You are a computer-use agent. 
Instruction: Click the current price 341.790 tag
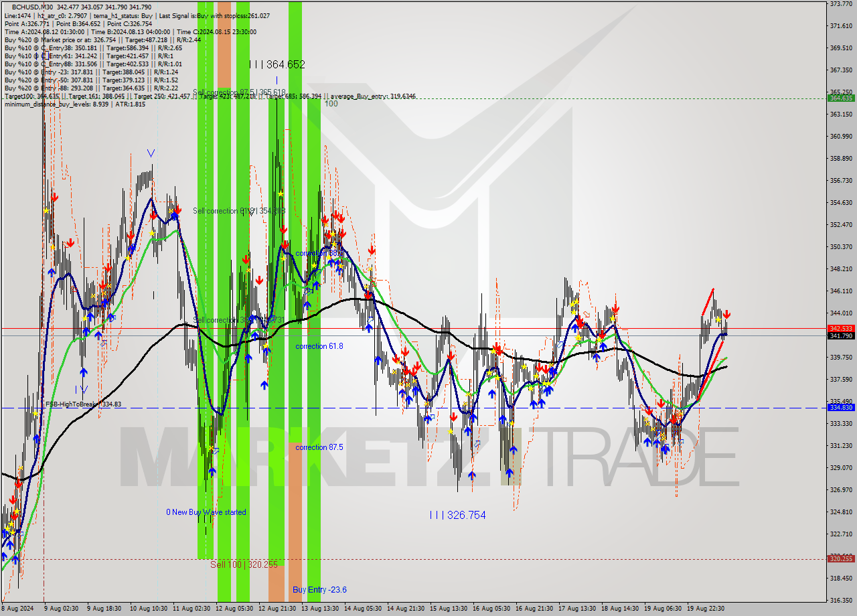pyautogui.click(x=841, y=336)
